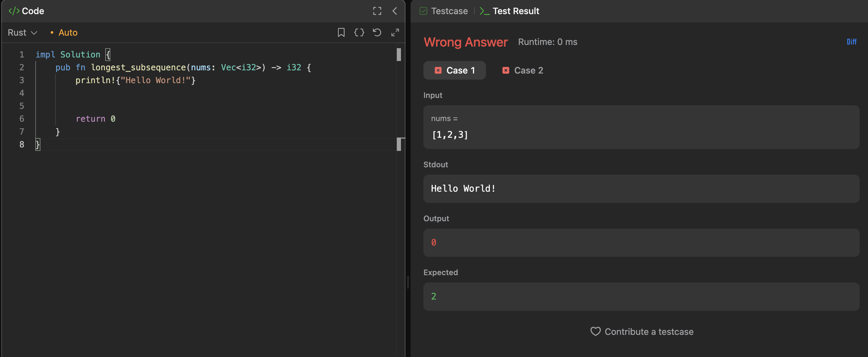Click the nums input value [1,2,3]
This screenshot has width=868, height=357.
pos(450,135)
